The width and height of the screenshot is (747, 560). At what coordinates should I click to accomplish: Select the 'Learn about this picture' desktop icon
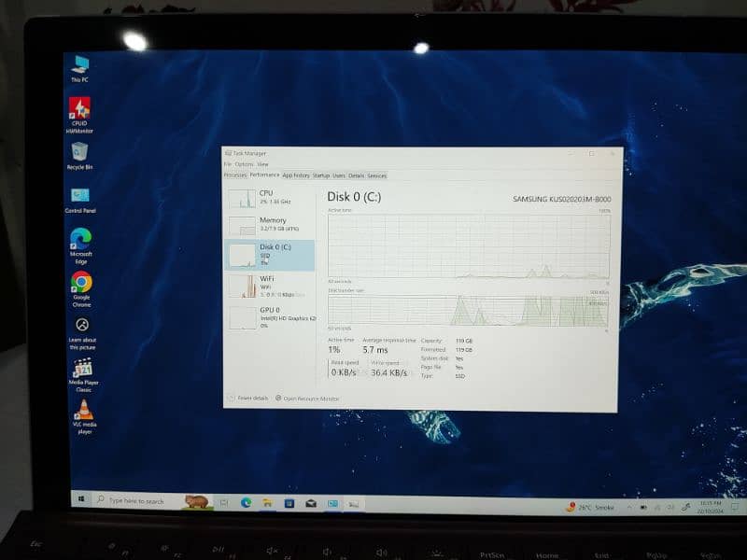pyautogui.click(x=82, y=334)
